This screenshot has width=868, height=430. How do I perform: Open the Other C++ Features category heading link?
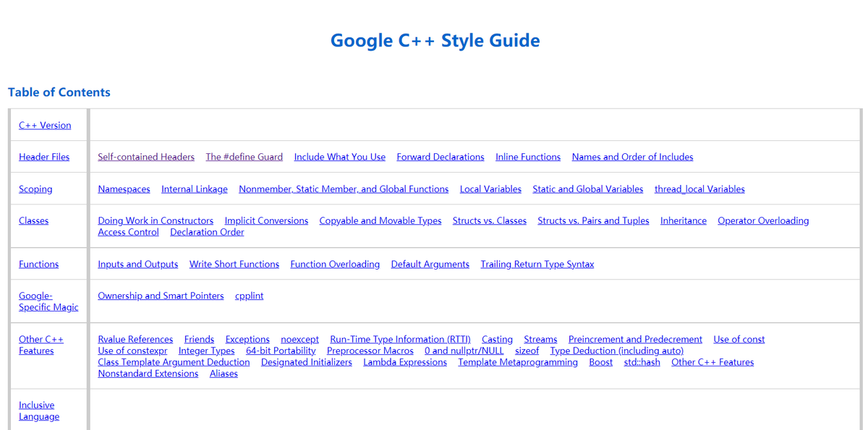point(41,345)
